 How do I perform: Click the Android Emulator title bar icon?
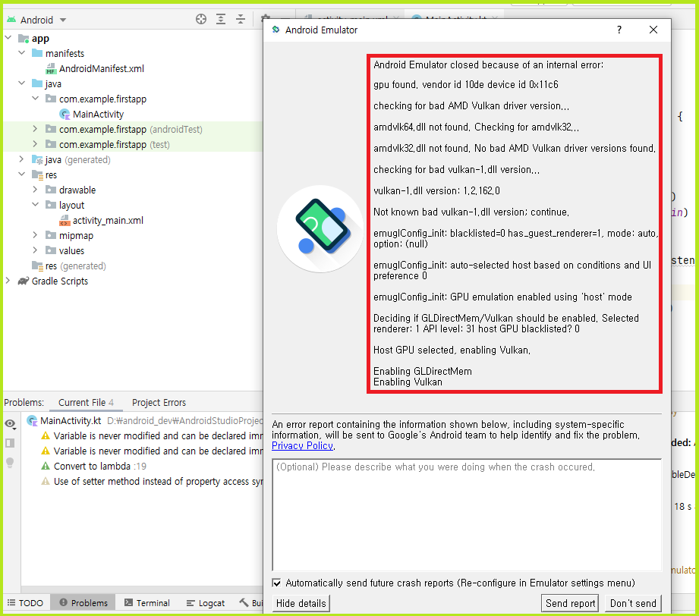coord(276,30)
